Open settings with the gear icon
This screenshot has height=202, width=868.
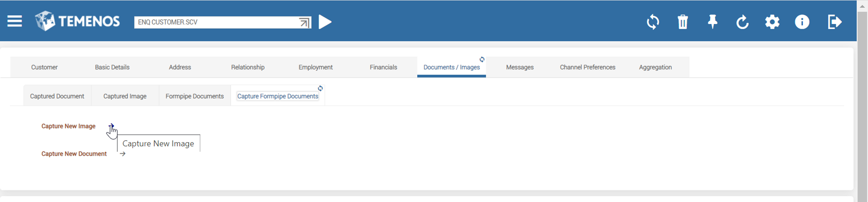[x=772, y=22]
